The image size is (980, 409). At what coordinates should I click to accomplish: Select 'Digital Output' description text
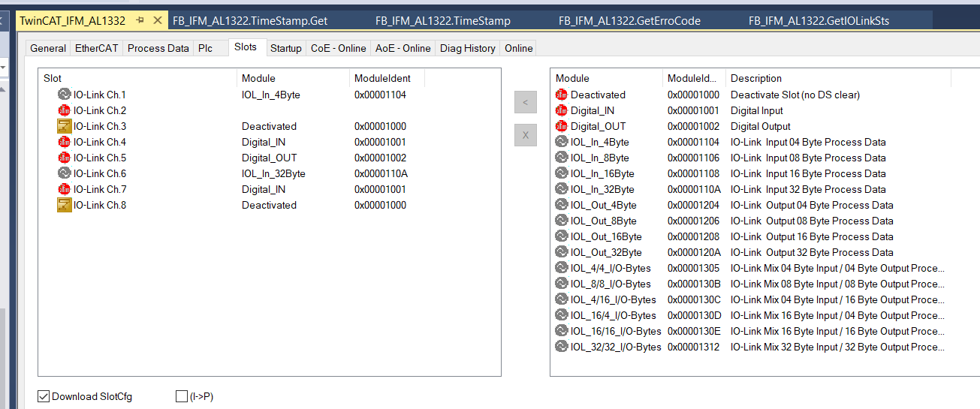coord(761,126)
